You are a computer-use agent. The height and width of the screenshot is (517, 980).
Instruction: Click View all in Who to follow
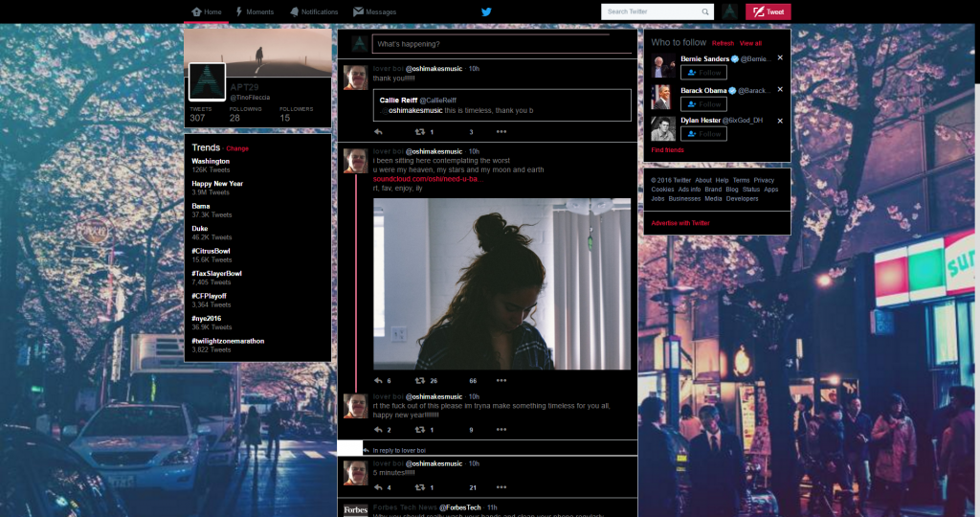point(750,43)
